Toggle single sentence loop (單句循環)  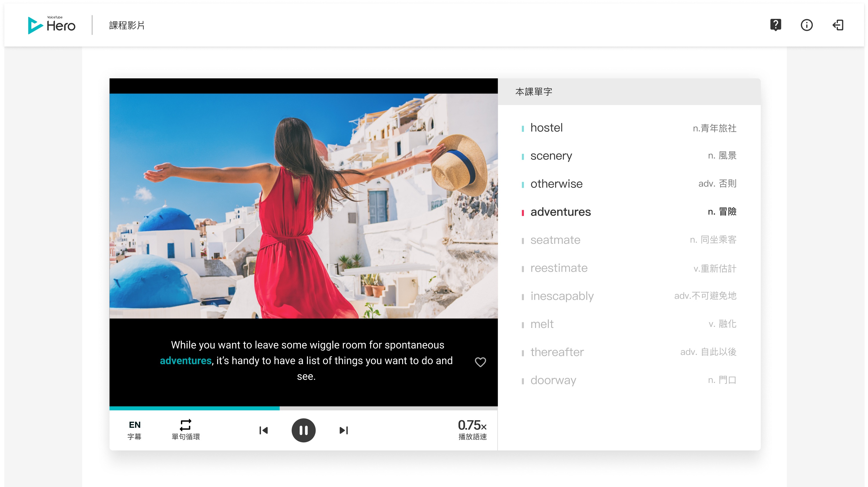(x=186, y=429)
